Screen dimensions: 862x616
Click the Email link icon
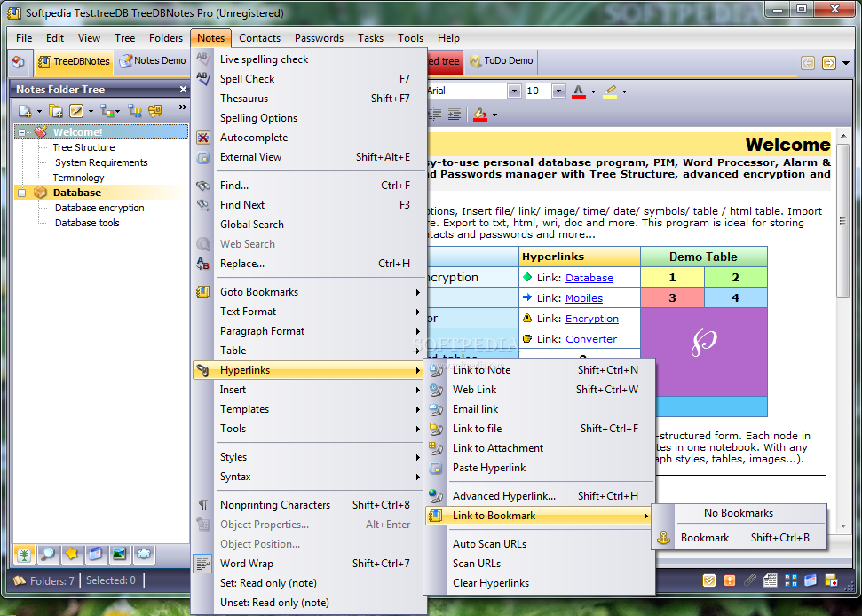(x=436, y=409)
